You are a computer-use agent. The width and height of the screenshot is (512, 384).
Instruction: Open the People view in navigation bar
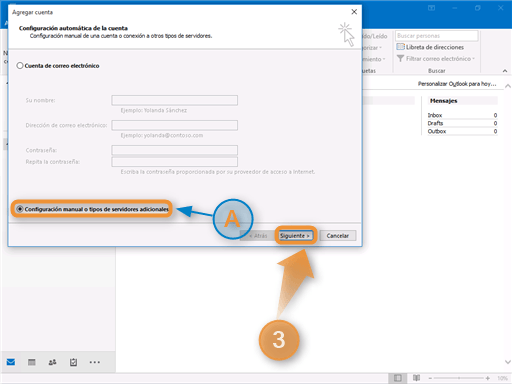52,362
